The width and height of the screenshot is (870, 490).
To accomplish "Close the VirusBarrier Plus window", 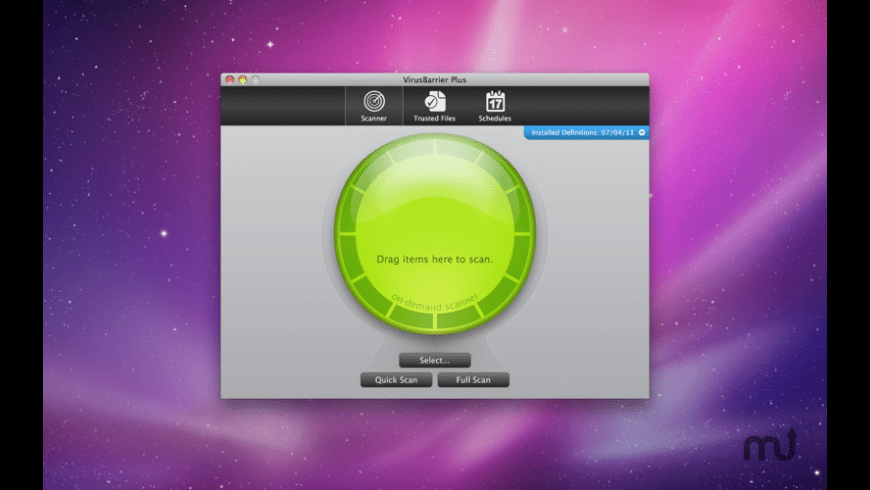I will click(230, 79).
